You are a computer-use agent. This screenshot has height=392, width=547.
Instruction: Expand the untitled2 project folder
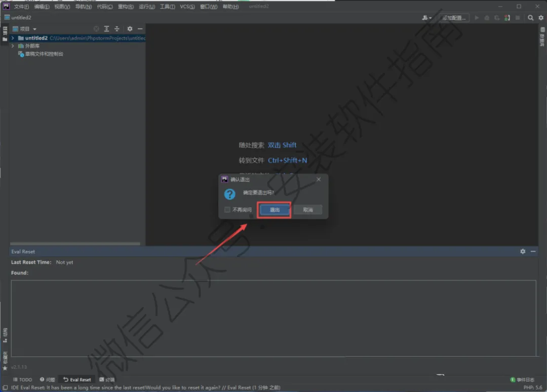[x=13, y=38]
